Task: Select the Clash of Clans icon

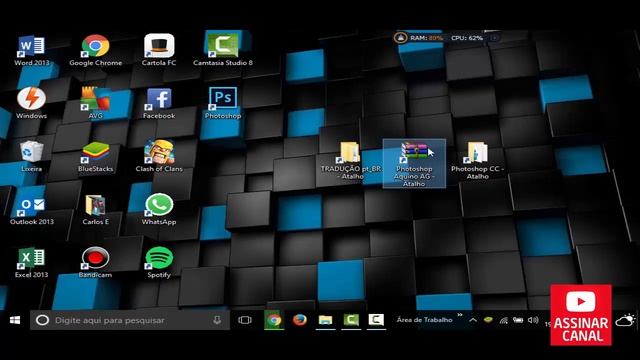Action: click(159, 156)
